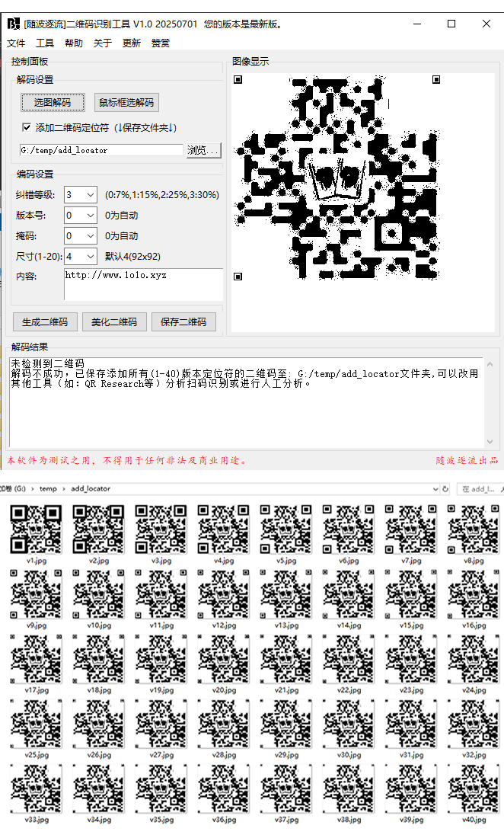504x838 pixels.
Task: Toggle 添加二维码定位符 checkbox
Action: (26, 127)
